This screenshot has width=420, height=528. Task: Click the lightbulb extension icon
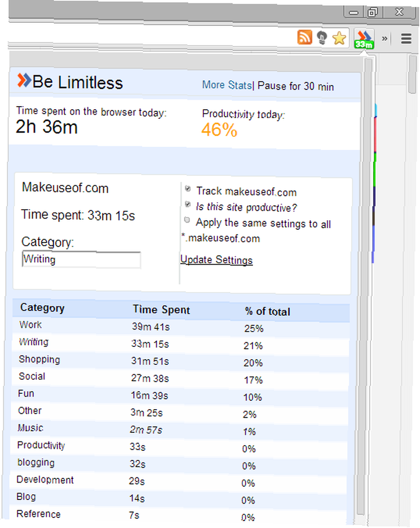pos(322,37)
